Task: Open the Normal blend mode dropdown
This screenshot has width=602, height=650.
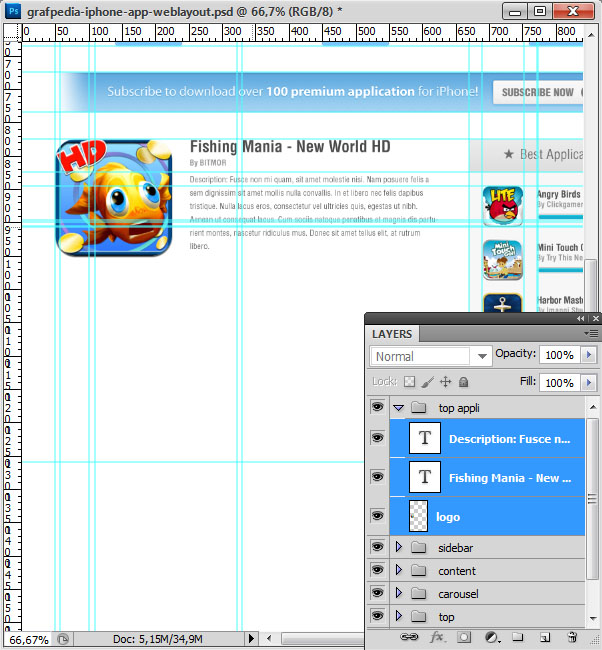Action: (x=431, y=356)
